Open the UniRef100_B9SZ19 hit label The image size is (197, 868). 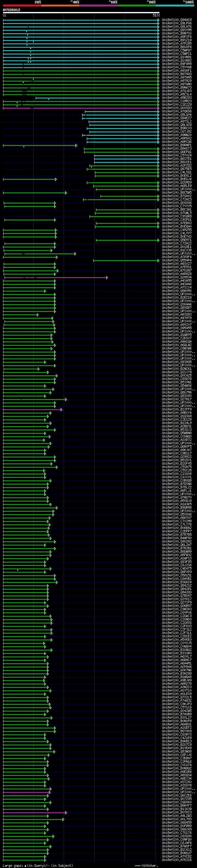(177, 40)
